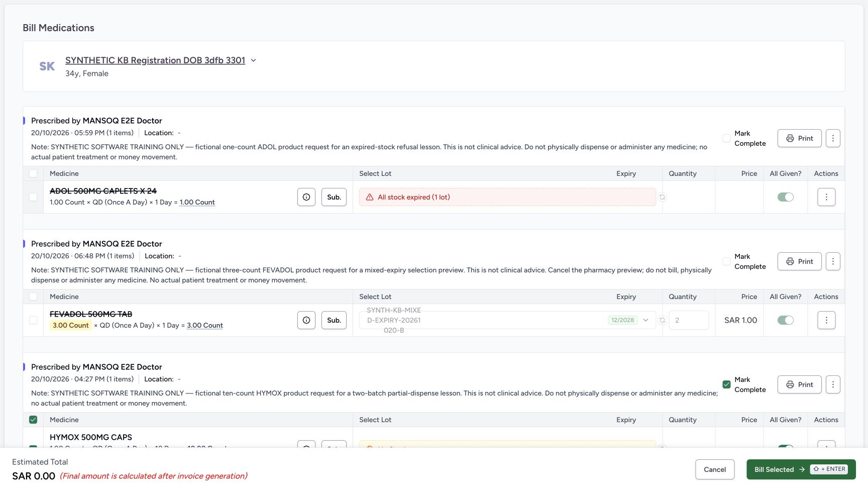868x491 pixels.
Task: Open row actions menu for ADOL medicine
Action: click(826, 197)
